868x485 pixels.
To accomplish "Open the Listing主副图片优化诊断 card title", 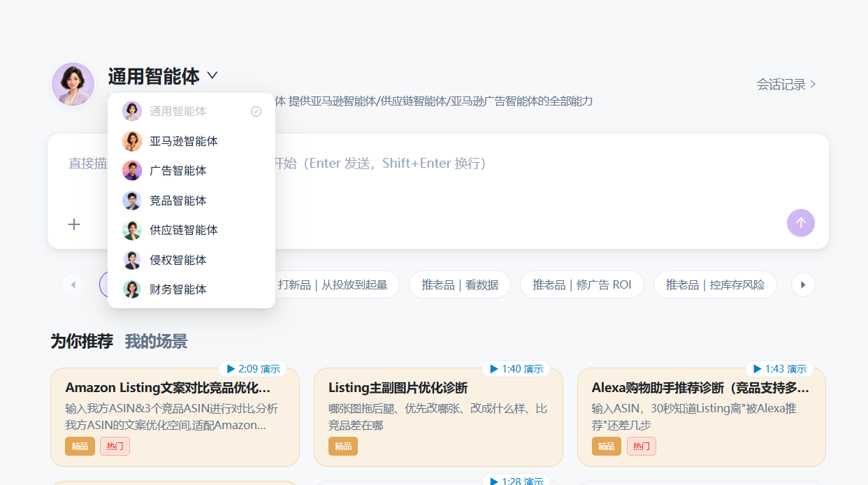I will (x=398, y=388).
